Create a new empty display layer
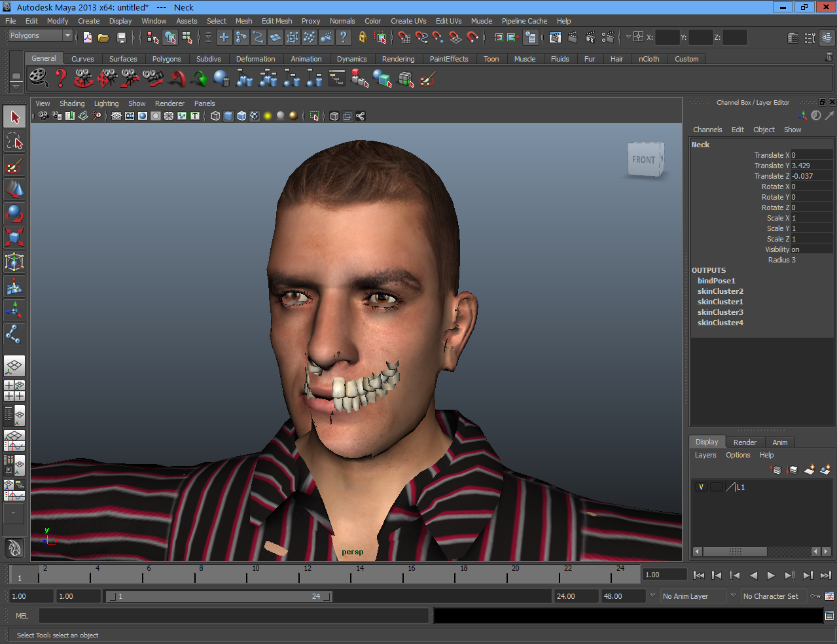 point(809,470)
